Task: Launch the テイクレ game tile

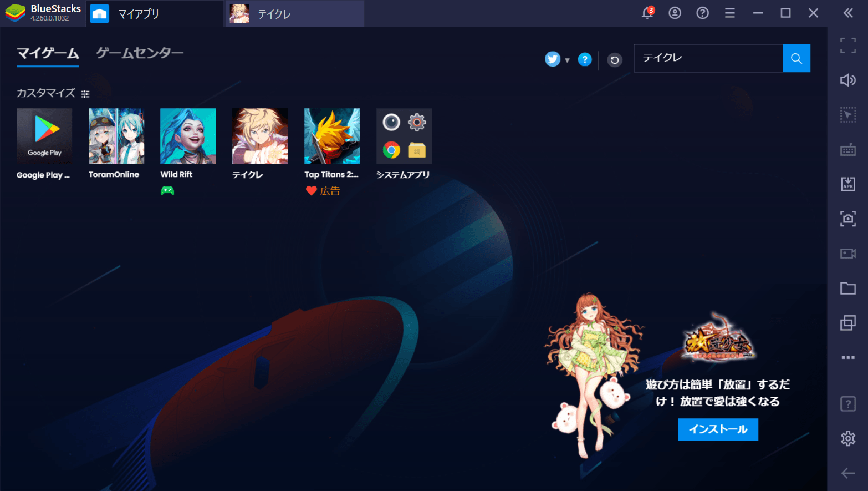Action: tap(260, 136)
